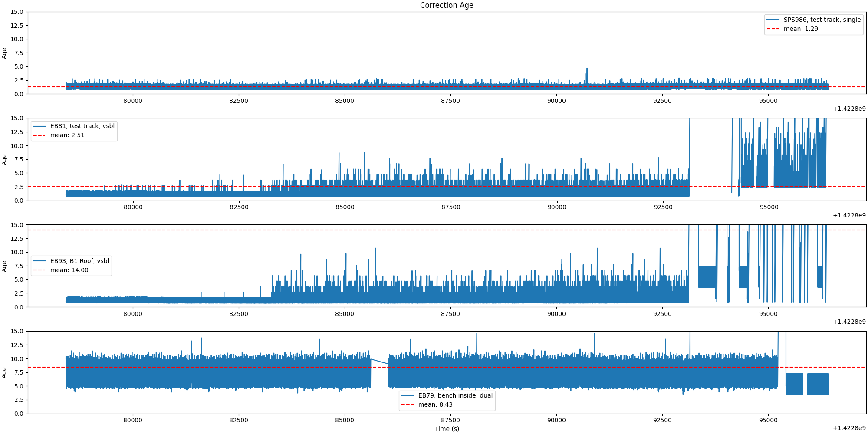Screen dimensions: 868x434
Task: Click "mean: 1.29" legend label
Action: [800, 29]
